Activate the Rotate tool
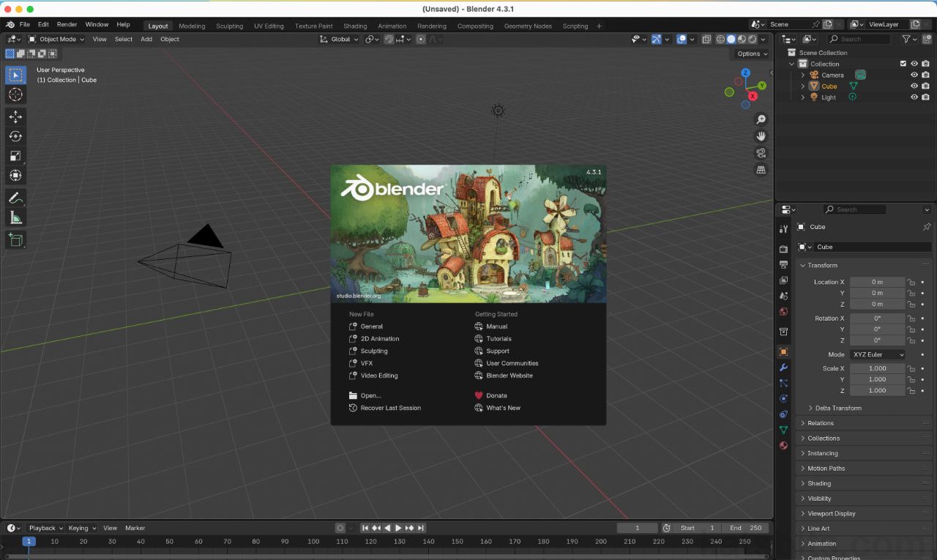 (15, 136)
